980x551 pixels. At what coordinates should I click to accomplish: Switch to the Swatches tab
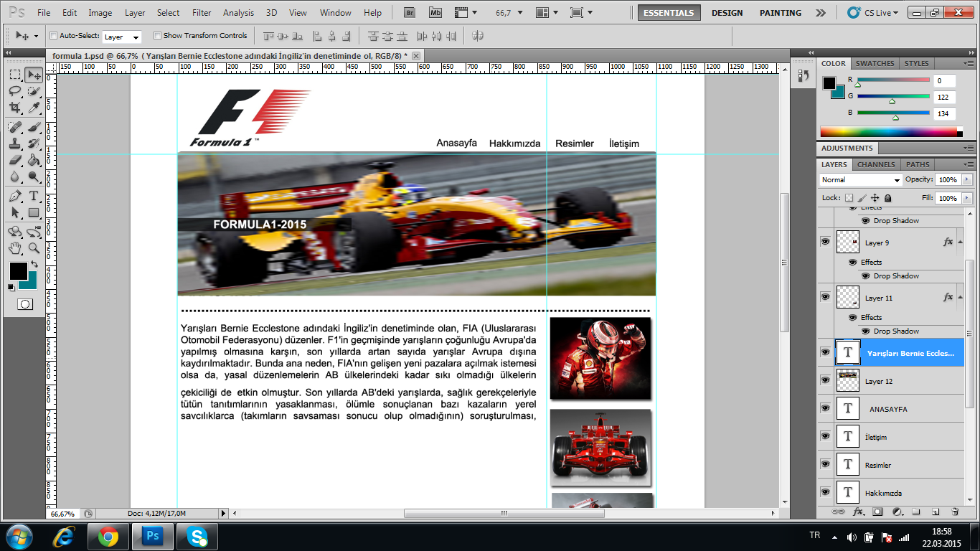[875, 63]
